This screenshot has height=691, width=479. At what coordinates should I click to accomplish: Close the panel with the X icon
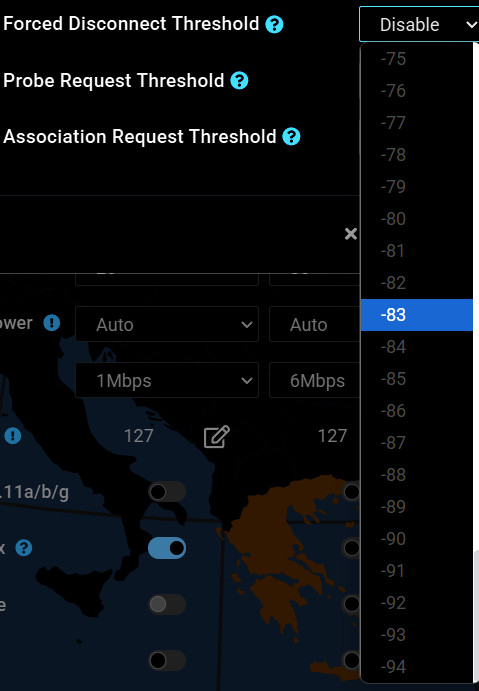[351, 234]
